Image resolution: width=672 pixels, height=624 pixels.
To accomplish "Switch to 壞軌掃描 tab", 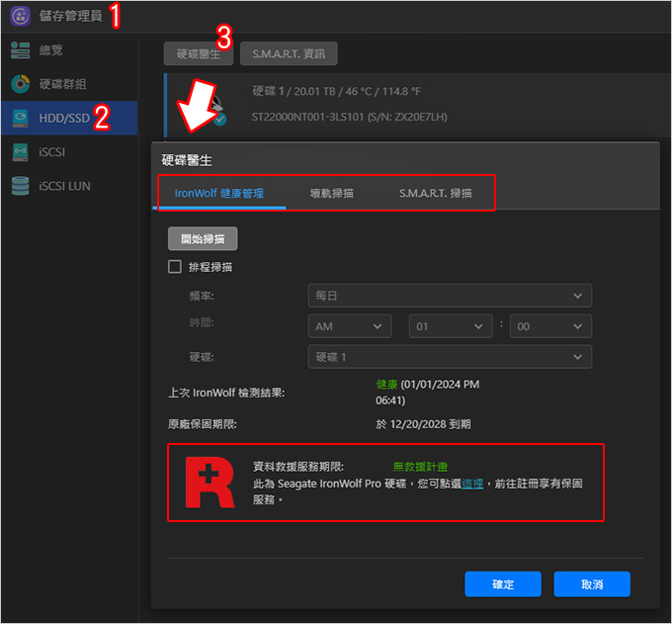I will pos(331,193).
